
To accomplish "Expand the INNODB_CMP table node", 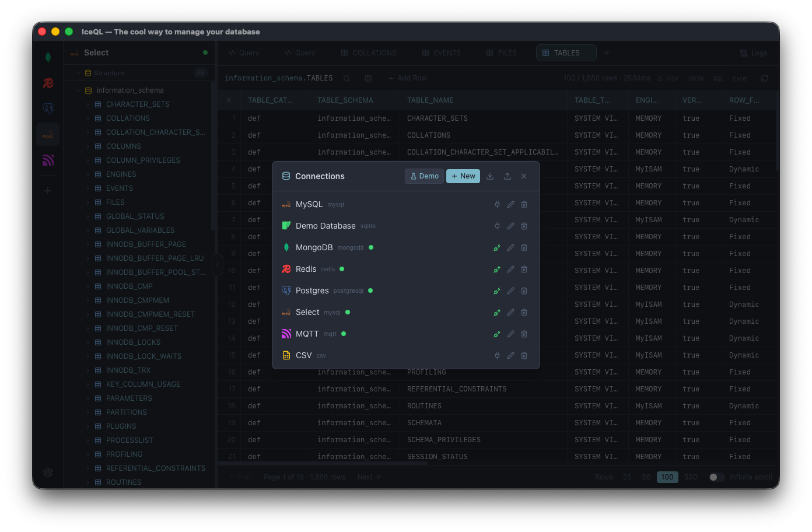I will tap(88, 286).
